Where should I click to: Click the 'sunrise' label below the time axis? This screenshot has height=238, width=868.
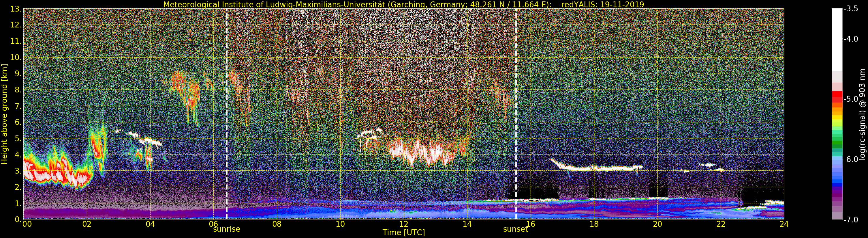(226, 229)
